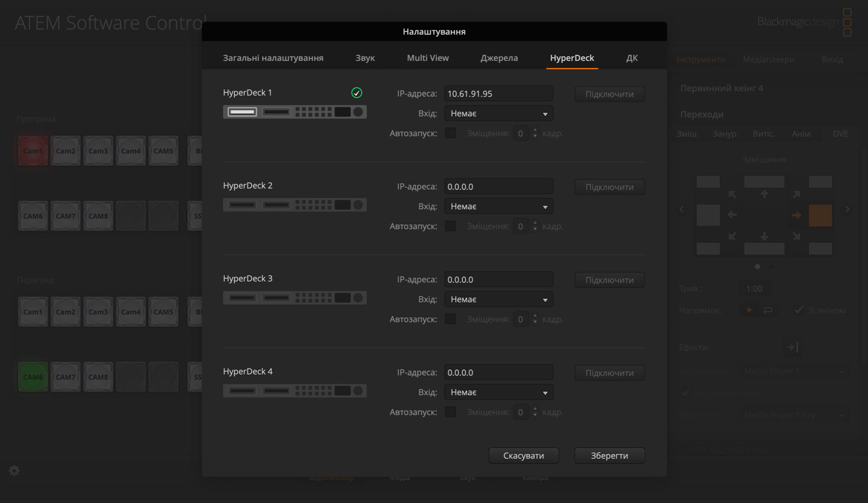
Task: Open the Media Player 1 source dropdown
Action: [795, 371]
